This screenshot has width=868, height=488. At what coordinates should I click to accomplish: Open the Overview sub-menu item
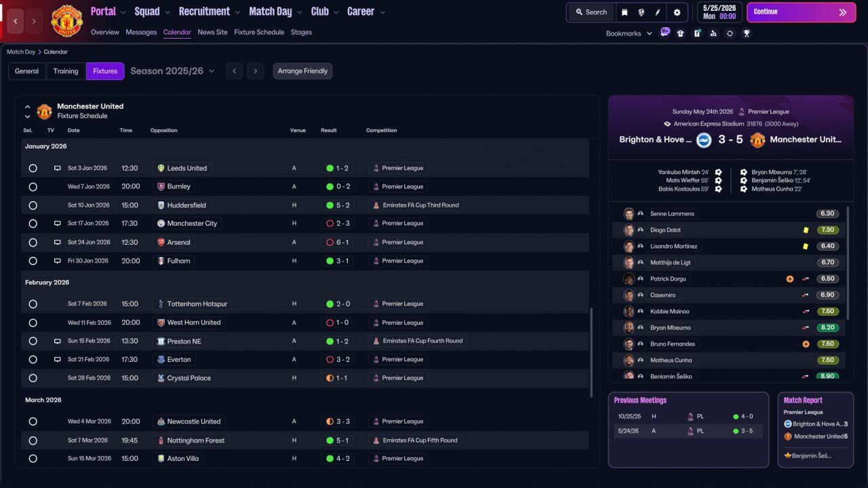tap(105, 33)
